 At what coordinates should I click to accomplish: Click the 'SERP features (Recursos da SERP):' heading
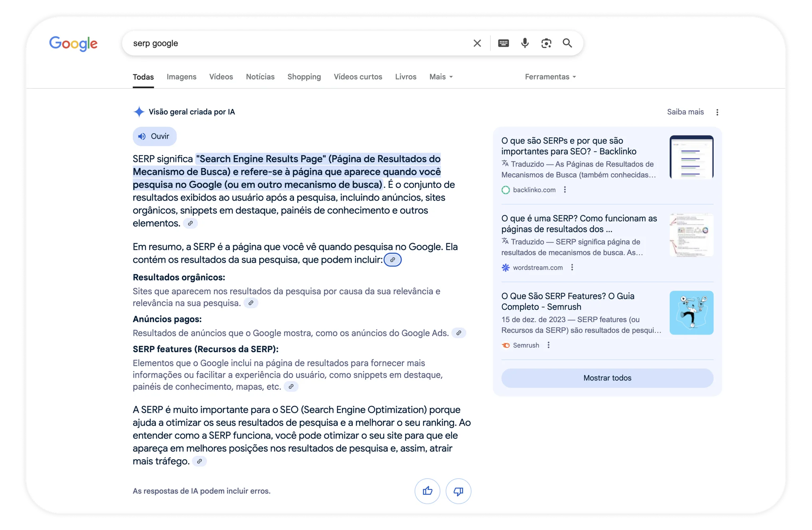point(205,349)
